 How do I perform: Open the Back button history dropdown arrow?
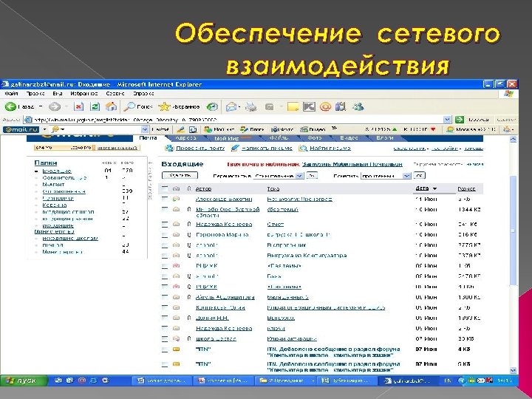(41, 107)
